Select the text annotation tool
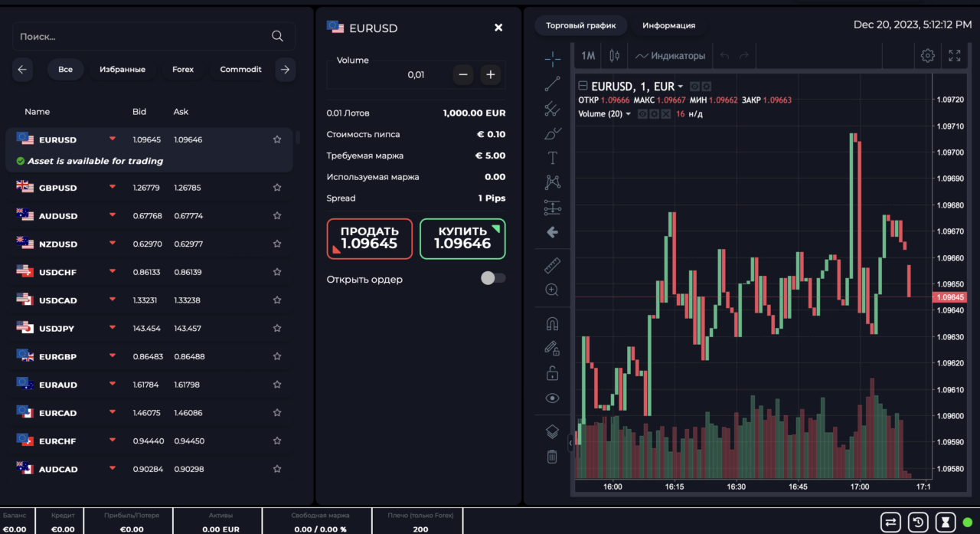Screen dimensions: 980x534 point(552,158)
